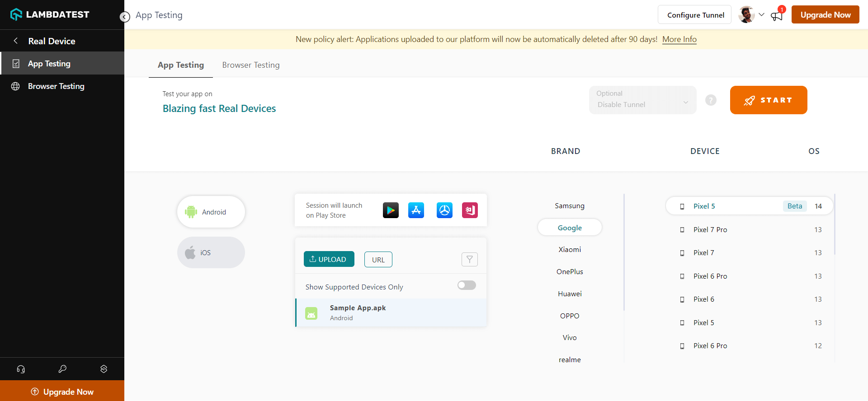This screenshot has height=401, width=868.
Task: Select OnePlus brand
Action: point(570,272)
